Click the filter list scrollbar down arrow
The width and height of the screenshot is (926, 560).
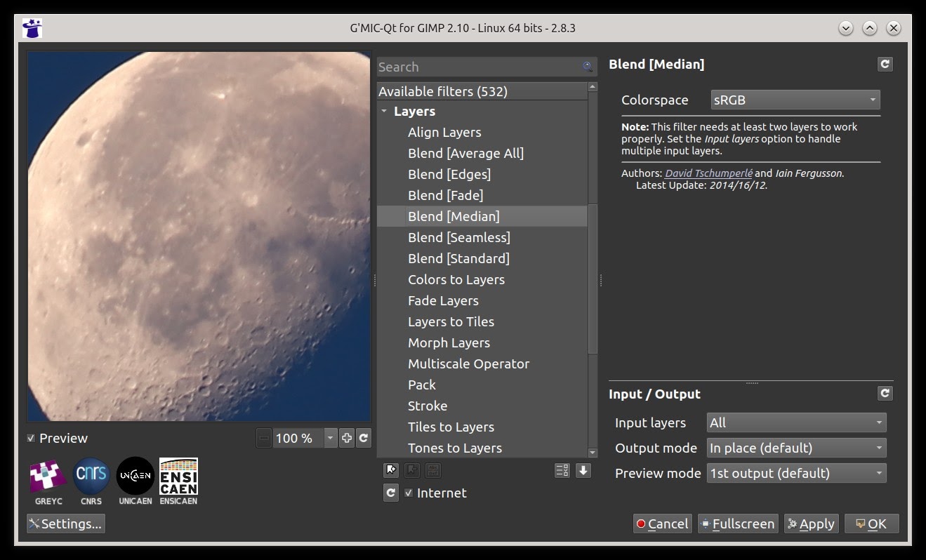click(x=593, y=453)
